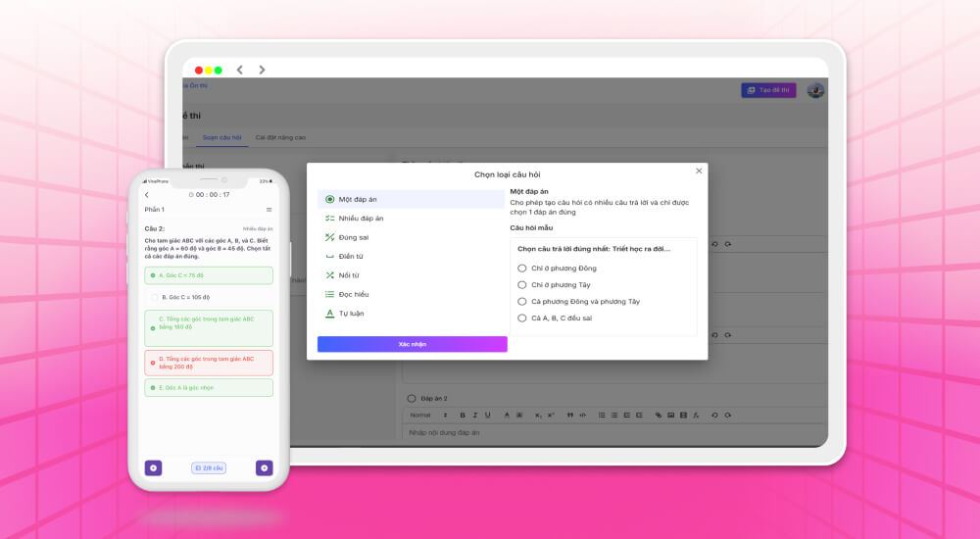Click the browser forward arrow

point(262,70)
